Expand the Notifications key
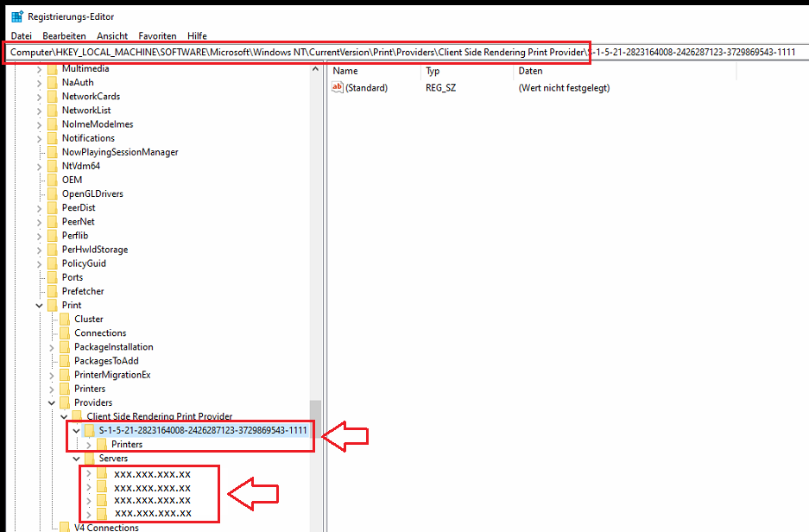809x532 pixels. tap(39, 138)
